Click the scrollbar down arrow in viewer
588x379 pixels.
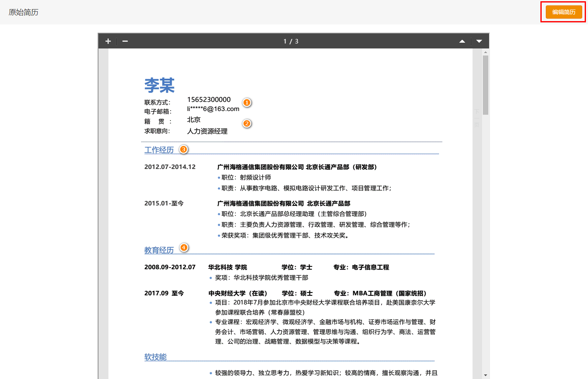[485, 375]
